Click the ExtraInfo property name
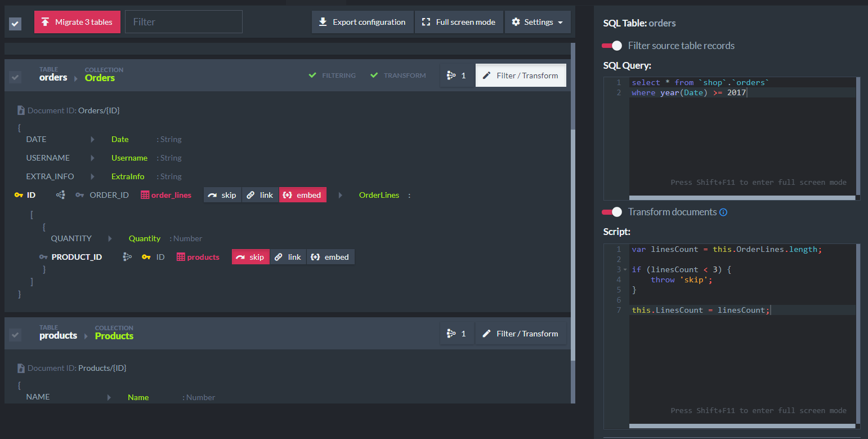The width and height of the screenshot is (868, 439). click(128, 176)
